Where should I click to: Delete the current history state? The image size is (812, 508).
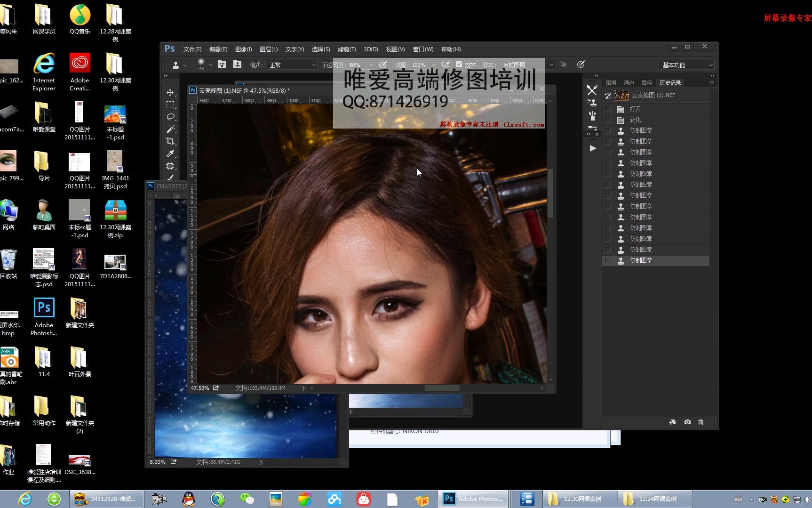click(x=701, y=422)
